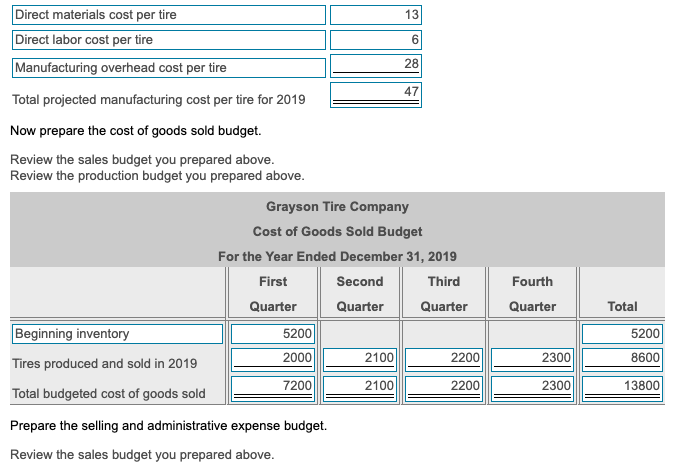This screenshot has height=468, width=674.
Task: Click Second Quarter total COGS field 2100
Action: pyautogui.click(x=359, y=389)
